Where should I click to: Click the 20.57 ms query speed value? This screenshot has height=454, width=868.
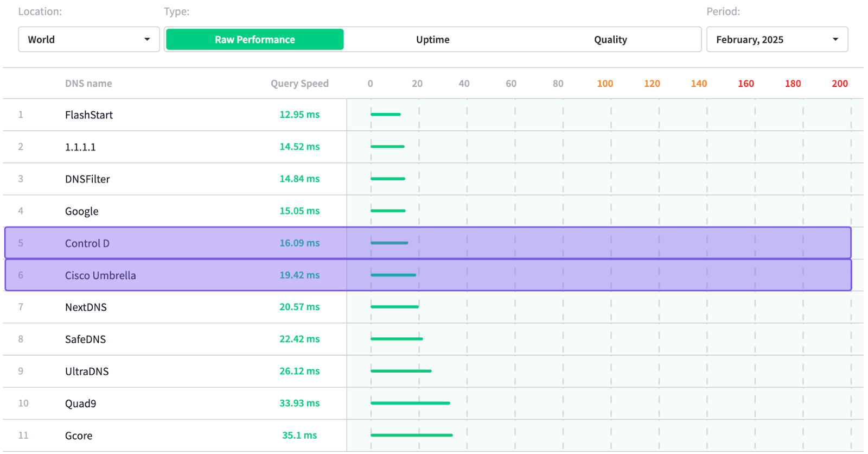point(299,307)
